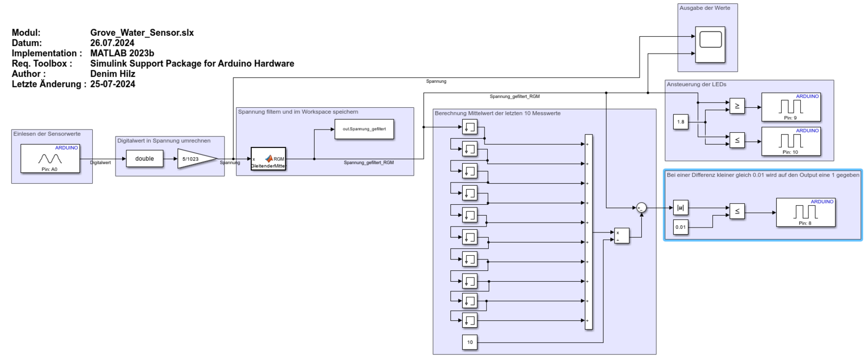The image size is (868, 363).
Task: Select the 5/1023 Gain triangle block
Action: tap(194, 159)
